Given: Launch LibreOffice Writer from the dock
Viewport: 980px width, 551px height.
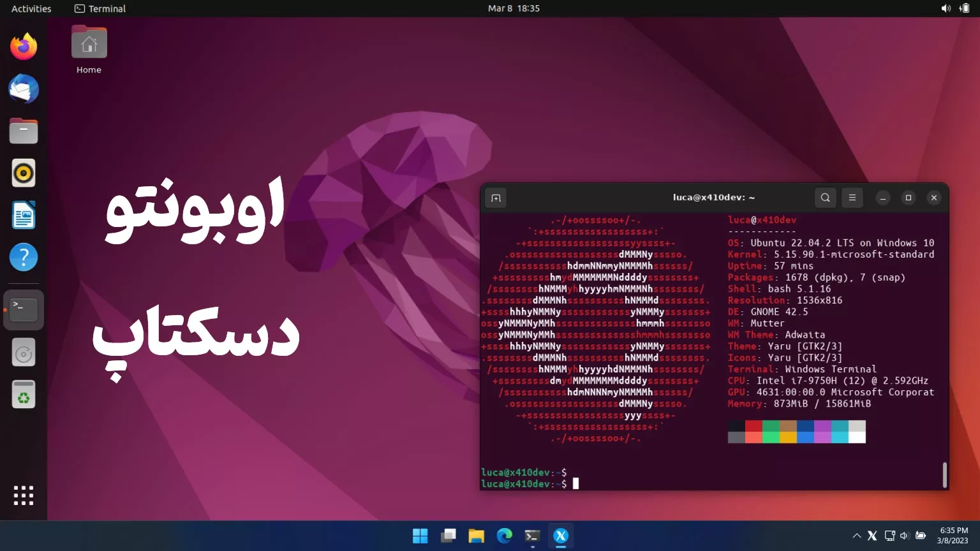Looking at the screenshot, I should (x=24, y=215).
